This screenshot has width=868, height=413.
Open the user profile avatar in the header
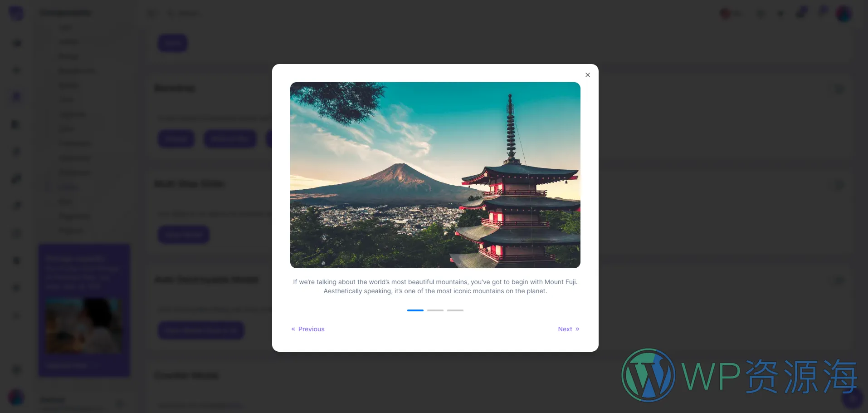point(844,13)
